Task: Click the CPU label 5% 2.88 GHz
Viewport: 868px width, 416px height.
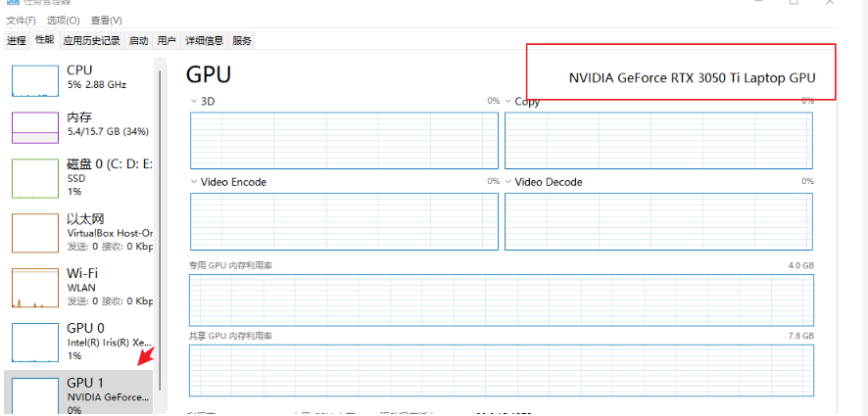Action: (96, 84)
